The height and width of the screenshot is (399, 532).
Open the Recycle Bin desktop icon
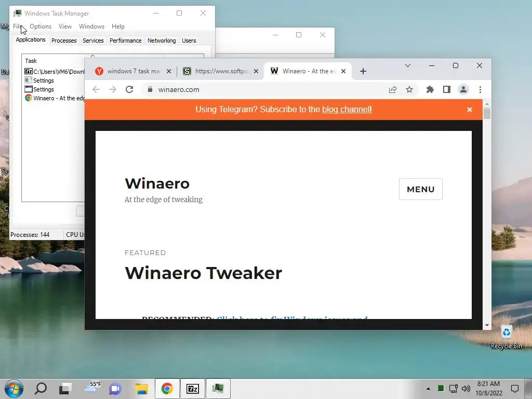[x=506, y=337]
